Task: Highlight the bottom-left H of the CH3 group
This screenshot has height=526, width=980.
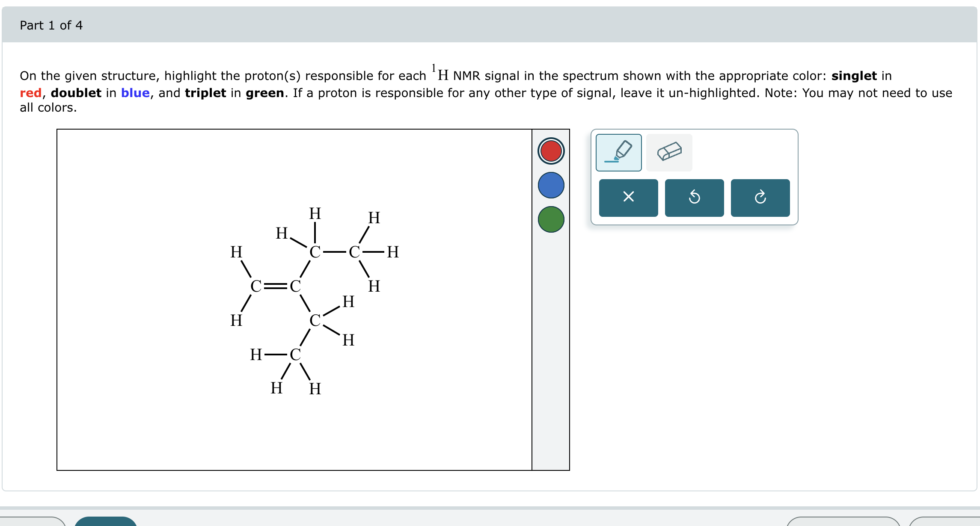Action: [276, 388]
